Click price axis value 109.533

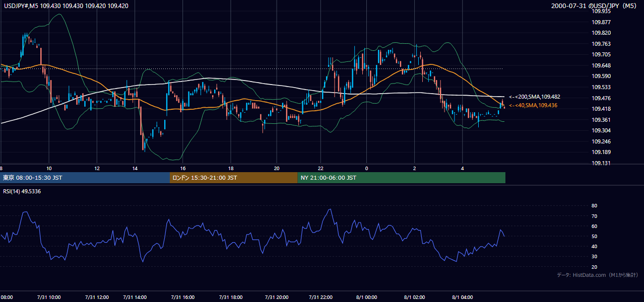(x=601, y=88)
